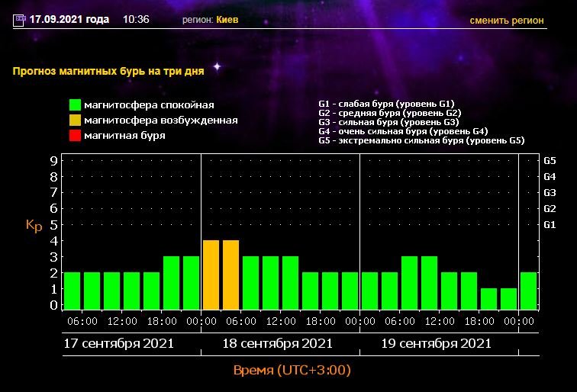Click the region name 'Киев'
This screenshot has width=577, height=392.
click(227, 20)
